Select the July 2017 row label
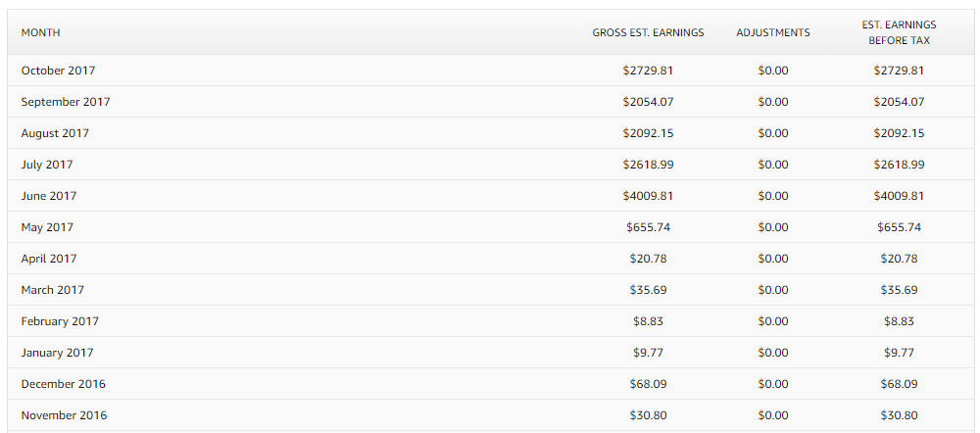This screenshot has width=980, height=433. coord(47,165)
